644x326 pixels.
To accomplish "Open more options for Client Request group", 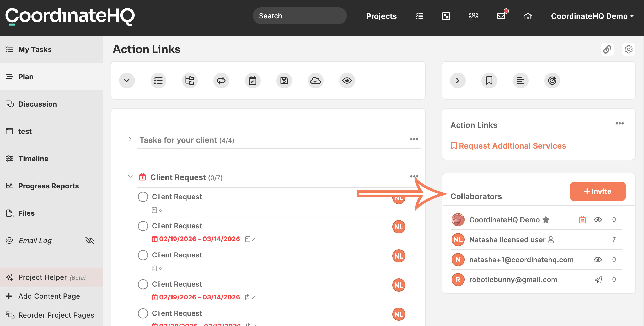I will pos(414,176).
